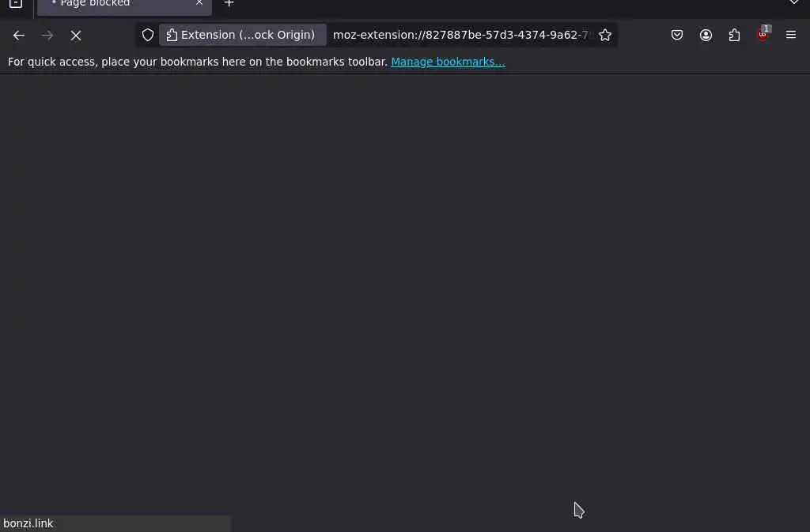Expand the list all tabs chevron

pyautogui.click(x=793, y=3)
